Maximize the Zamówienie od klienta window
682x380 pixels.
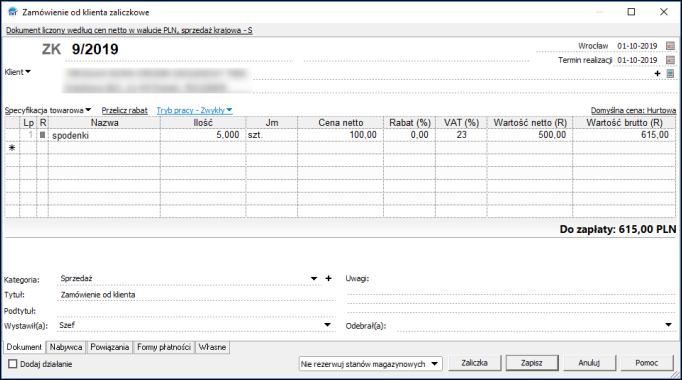[631, 12]
